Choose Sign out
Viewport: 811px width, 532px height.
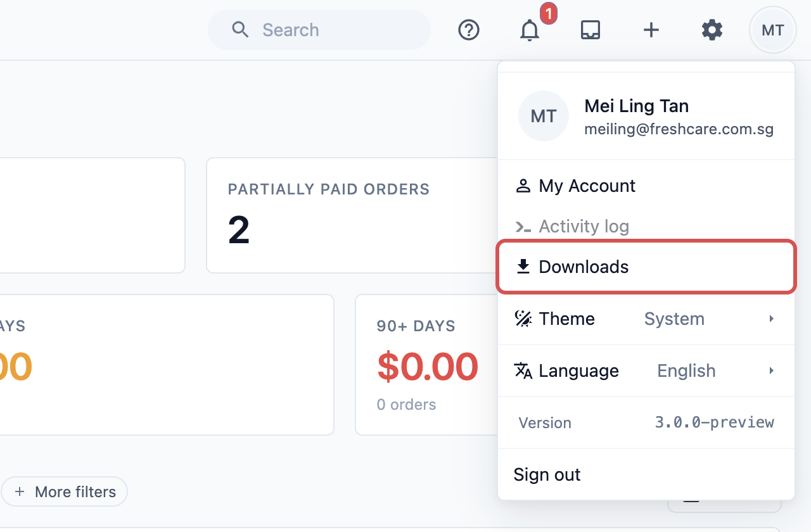pyautogui.click(x=646, y=474)
